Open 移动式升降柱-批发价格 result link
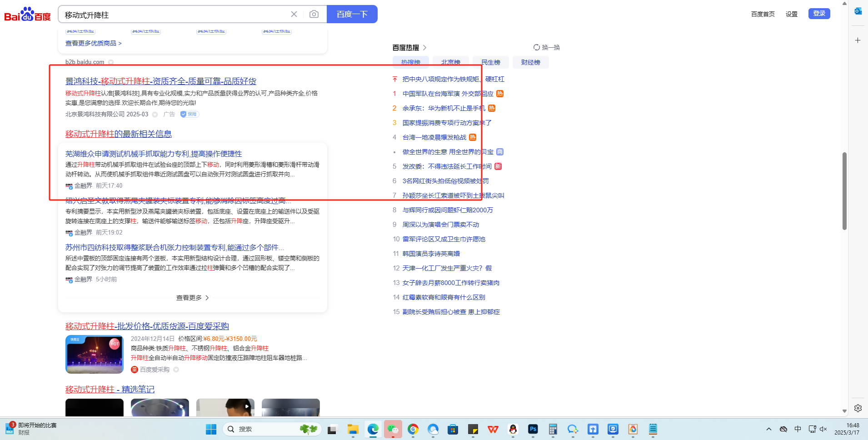The width and height of the screenshot is (868, 440). (147, 326)
